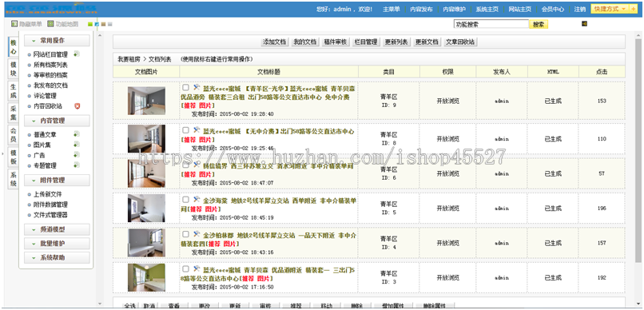Click add icon beside 广告

click(77, 155)
